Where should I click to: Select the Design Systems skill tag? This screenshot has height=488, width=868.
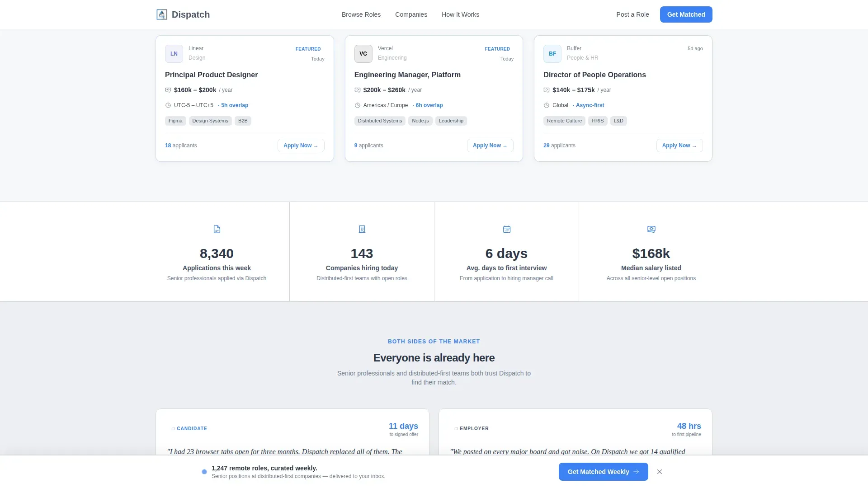(x=210, y=121)
